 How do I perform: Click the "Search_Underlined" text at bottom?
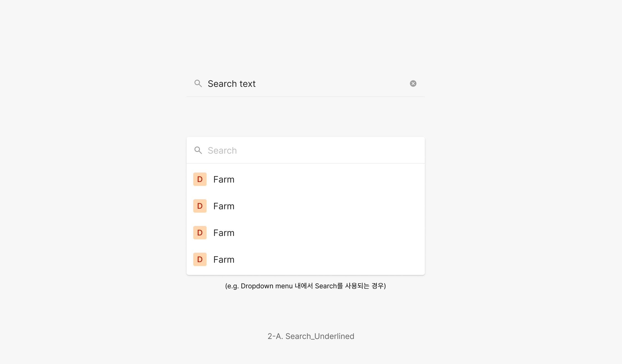coord(320,336)
